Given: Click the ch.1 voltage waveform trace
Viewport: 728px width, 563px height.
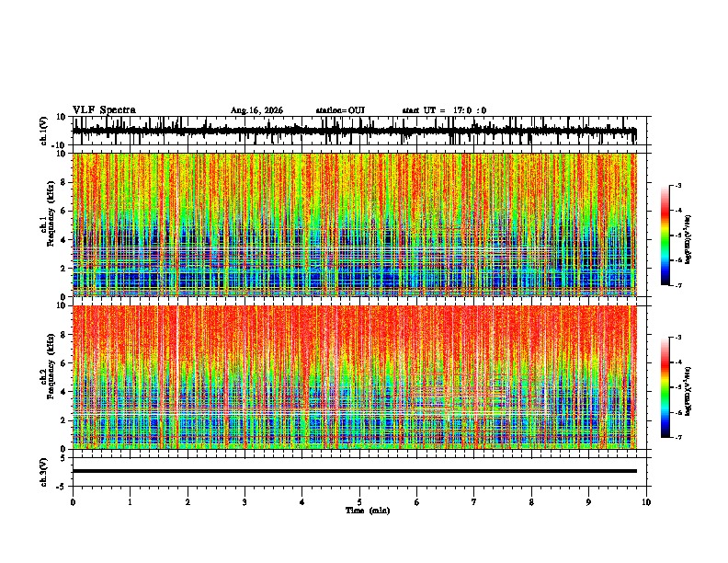Looking at the screenshot, I should tap(355, 131).
